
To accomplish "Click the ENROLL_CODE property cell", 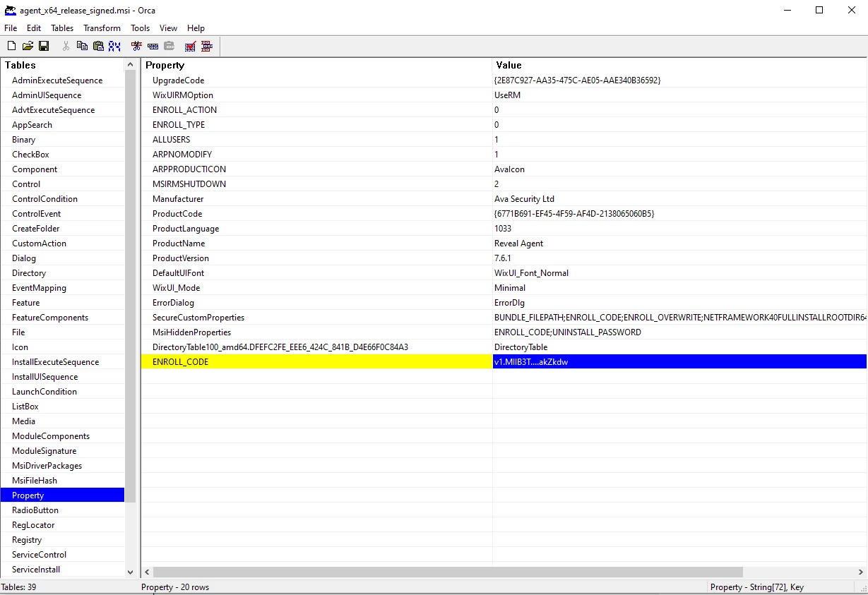I will point(316,362).
